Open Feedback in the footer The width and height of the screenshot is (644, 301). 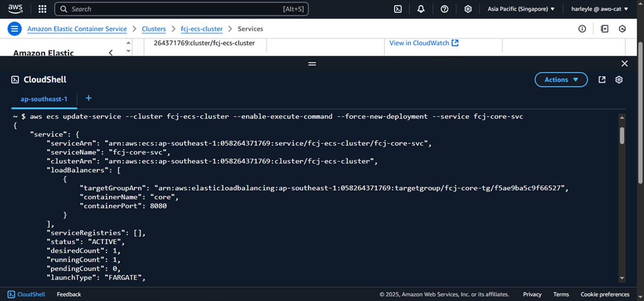[x=69, y=294]
